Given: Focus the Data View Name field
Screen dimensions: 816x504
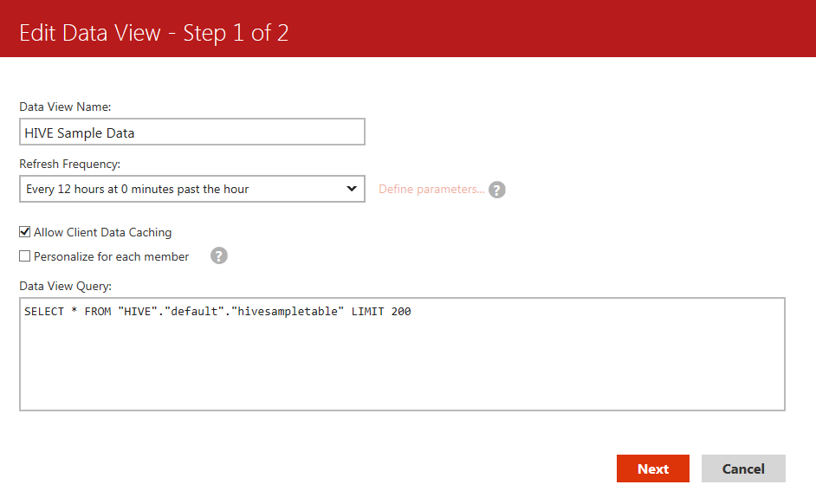Looking at the screenshot, I should coord(191,132).
